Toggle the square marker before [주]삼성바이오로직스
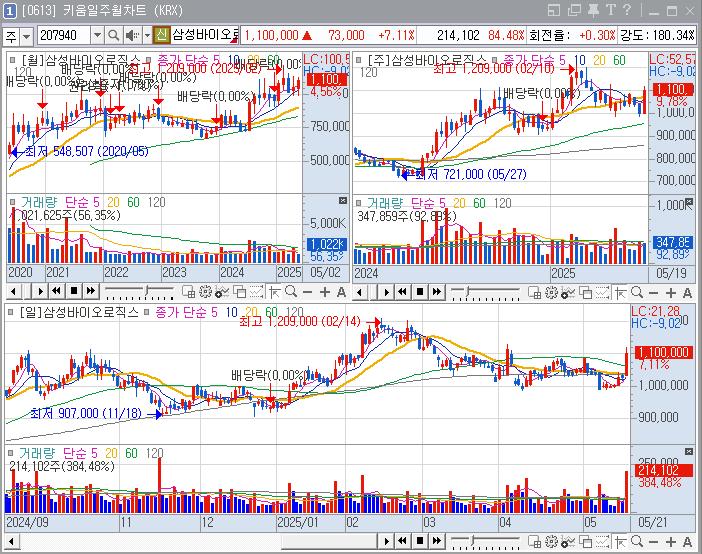Image resolution: width=702 pixels, height=554 pixels. point(359,60)
